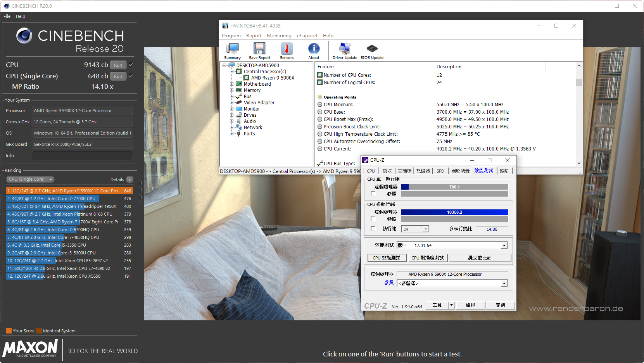The image size is (644, 363).
Task: Click the validate button in CPU-Z footer
Action: click(470, 305)
